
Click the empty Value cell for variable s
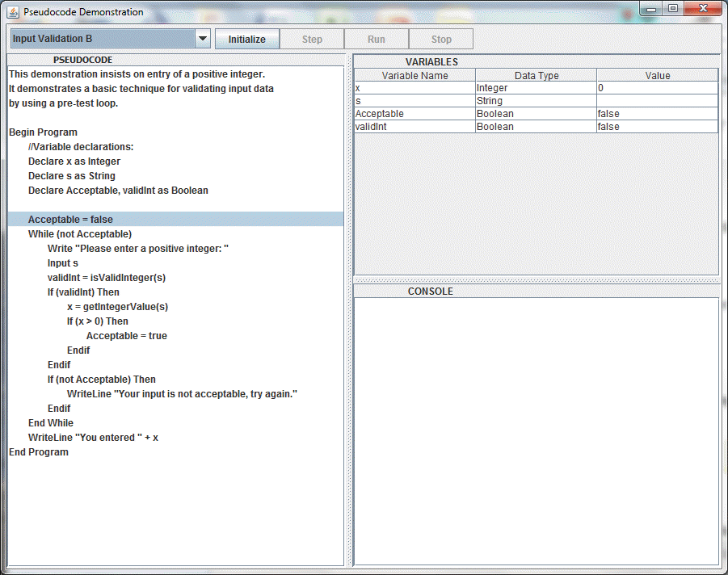pyautogui.click(x=657, y=101)
